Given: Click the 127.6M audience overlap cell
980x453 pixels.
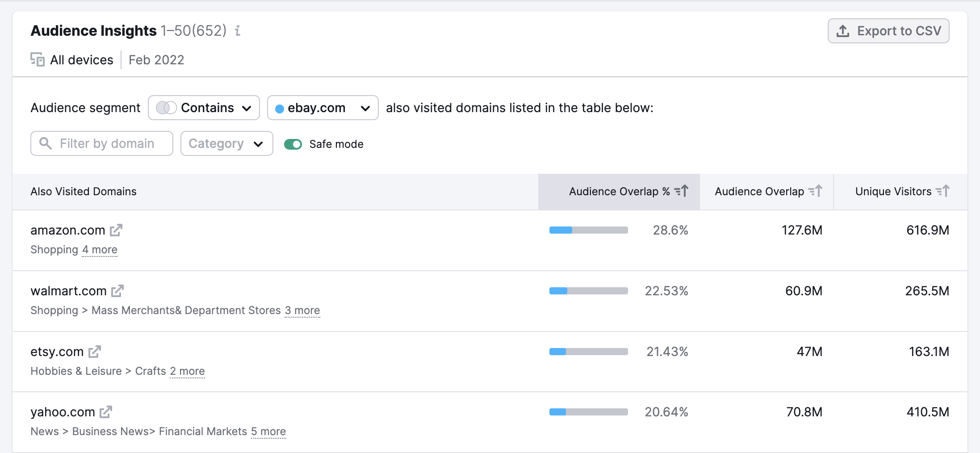Looking at the screenshot, I should (802, 230).
